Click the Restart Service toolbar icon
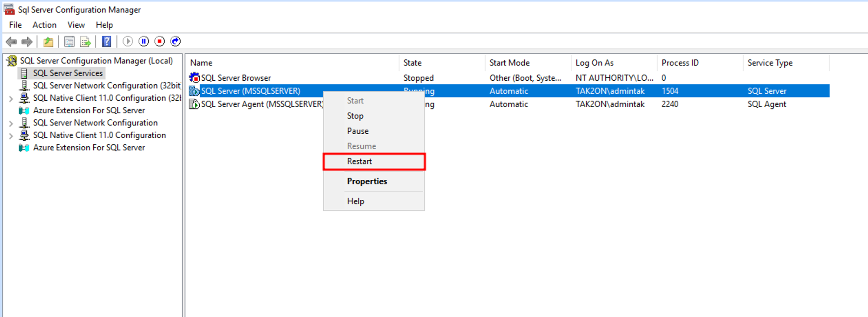 pos(175,41)
